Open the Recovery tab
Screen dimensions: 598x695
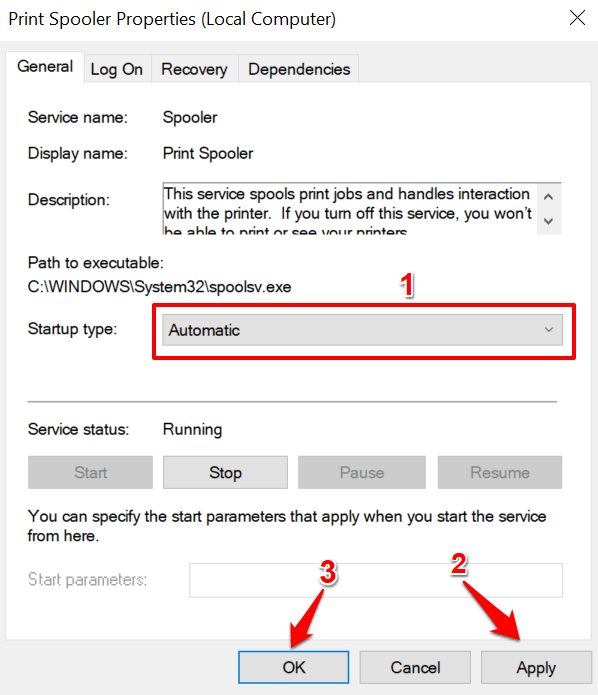point(195,69)
